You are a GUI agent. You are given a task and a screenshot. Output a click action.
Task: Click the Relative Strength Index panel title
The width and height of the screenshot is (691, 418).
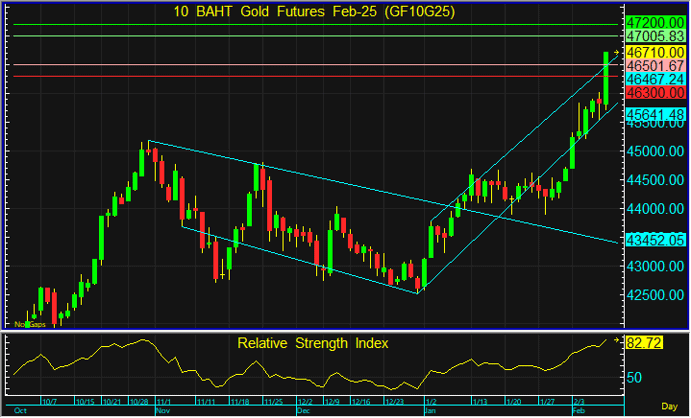(313, 343)
